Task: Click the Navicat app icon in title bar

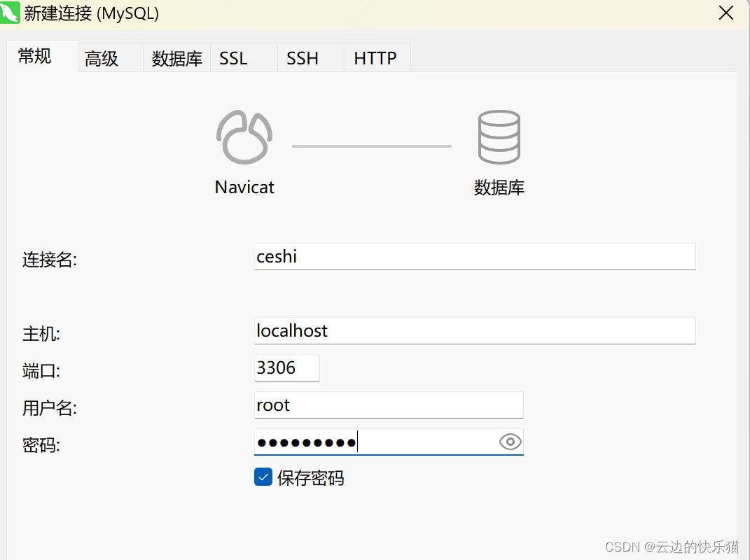Action: [10, 13]
